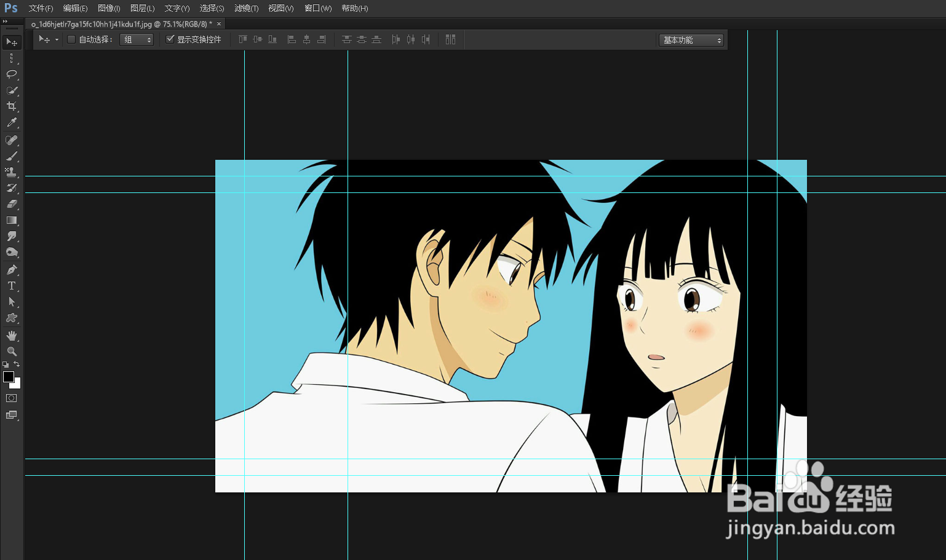This screenshot has width=946, height=560.
Task: Swap foreground and background colors
Action: click(17, 365)
